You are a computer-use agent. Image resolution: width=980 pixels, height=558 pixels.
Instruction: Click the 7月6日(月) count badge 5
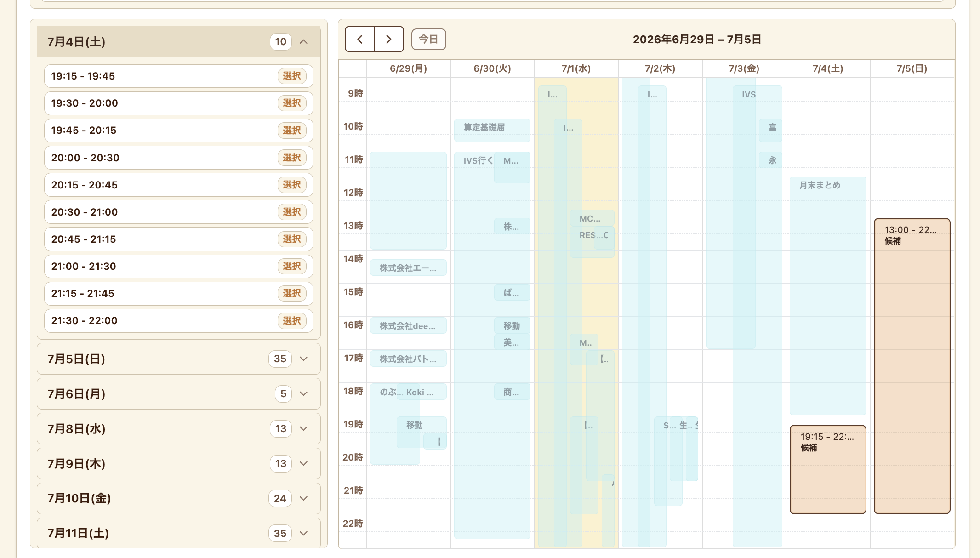tap(284, 394)
